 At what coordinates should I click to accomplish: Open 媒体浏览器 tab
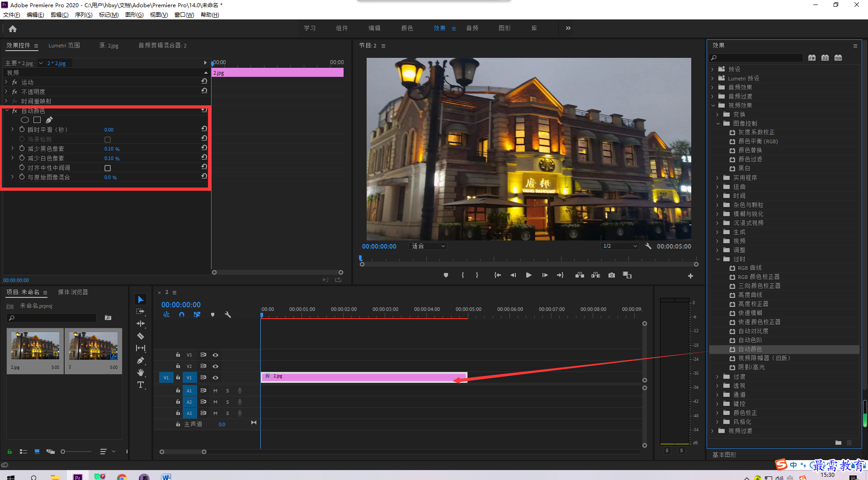click(73, 292)
